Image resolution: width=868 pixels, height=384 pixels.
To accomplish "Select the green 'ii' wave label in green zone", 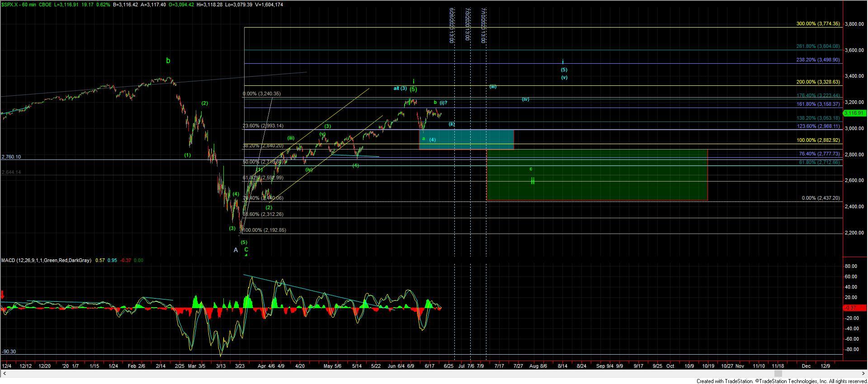I will [x=533, y=181].
